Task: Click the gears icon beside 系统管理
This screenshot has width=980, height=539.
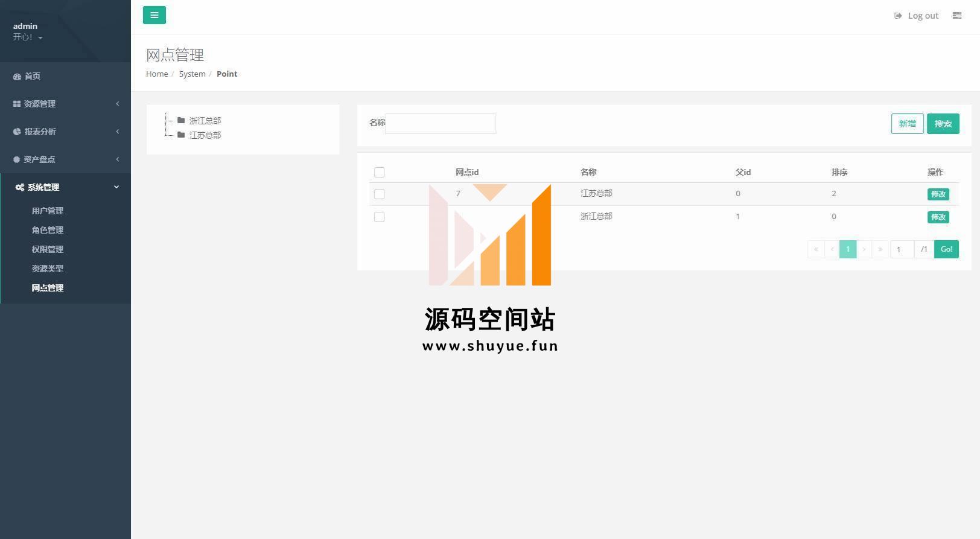Action: click(x=20, y=188)
